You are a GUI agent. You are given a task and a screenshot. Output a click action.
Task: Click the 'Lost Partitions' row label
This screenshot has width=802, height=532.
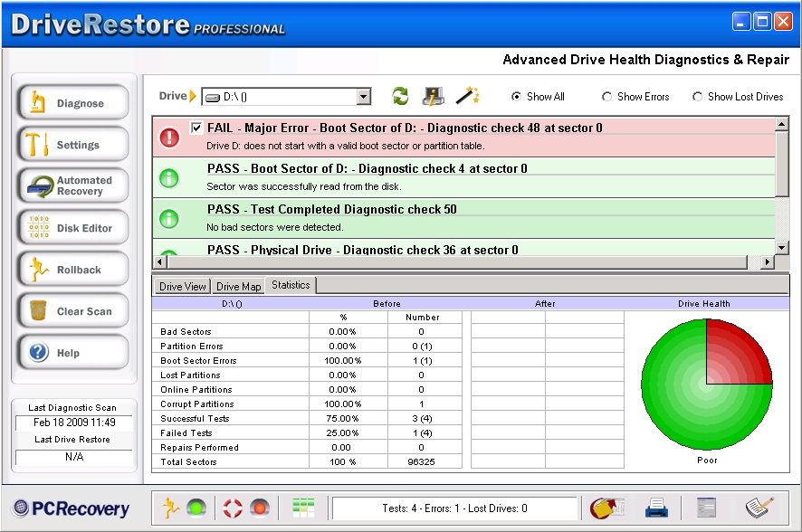(x=190, y=375)
